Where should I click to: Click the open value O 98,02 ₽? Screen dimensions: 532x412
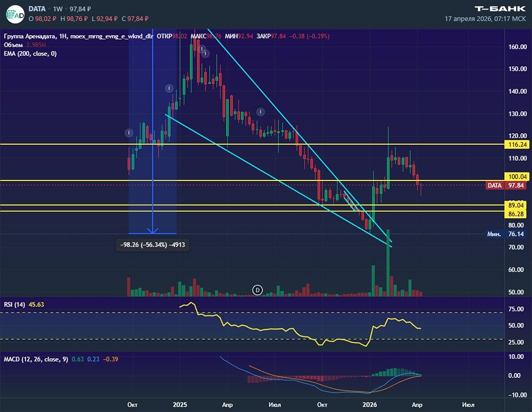point(41,19)
